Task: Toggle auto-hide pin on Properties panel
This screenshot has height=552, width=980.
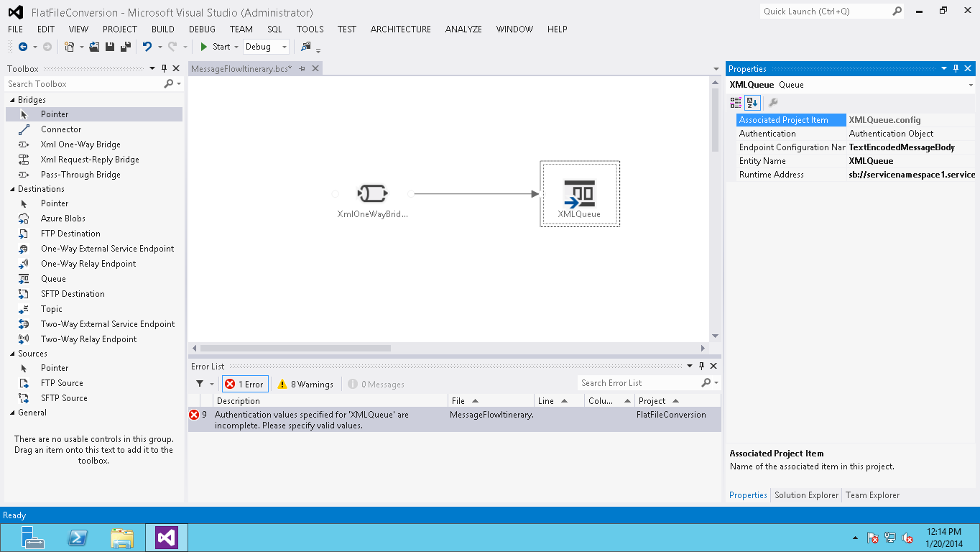Action: click(956, 69)
